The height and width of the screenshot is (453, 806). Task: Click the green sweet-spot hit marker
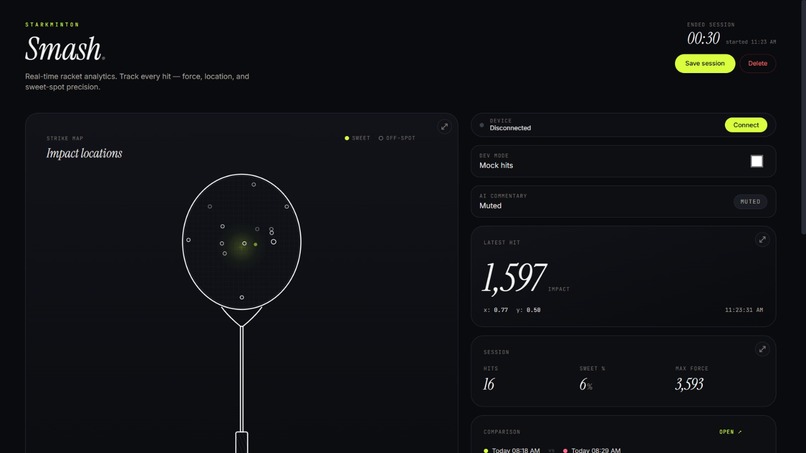[255, 244]
